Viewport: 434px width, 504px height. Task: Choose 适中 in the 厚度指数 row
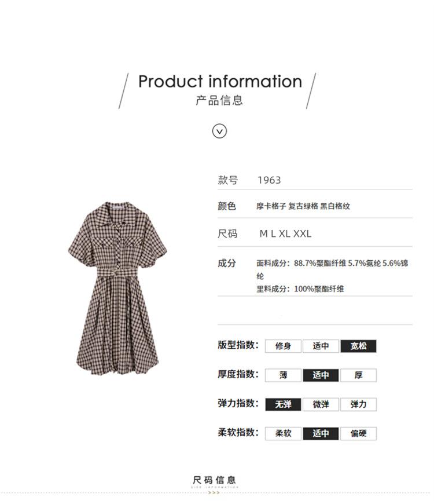point(321,375)
